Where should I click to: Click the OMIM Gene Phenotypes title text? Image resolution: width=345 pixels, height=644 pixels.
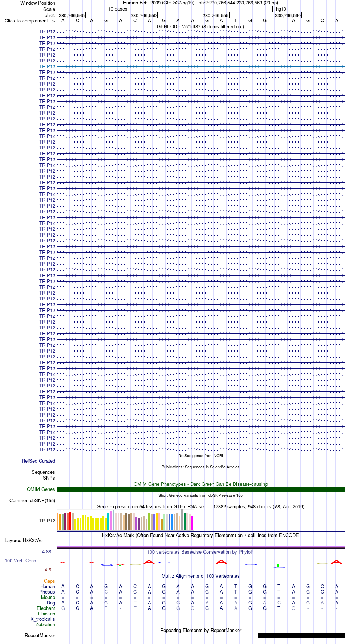point(200,484)
